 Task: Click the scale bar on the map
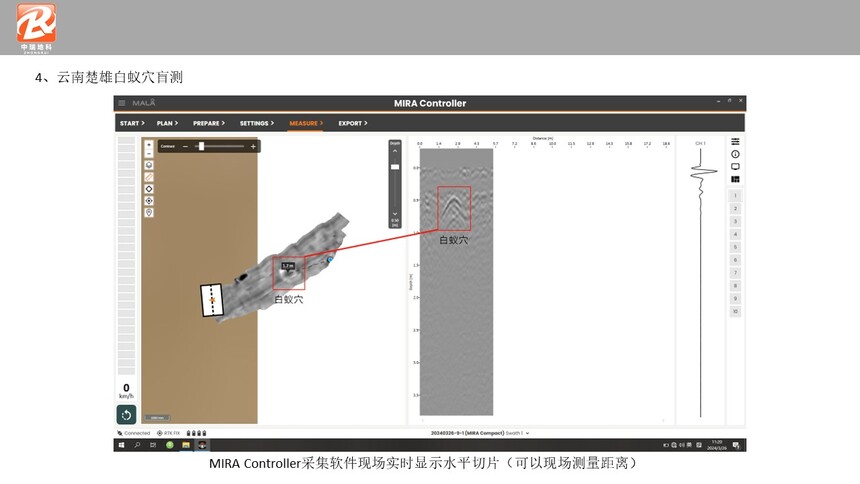coord(157,418)
